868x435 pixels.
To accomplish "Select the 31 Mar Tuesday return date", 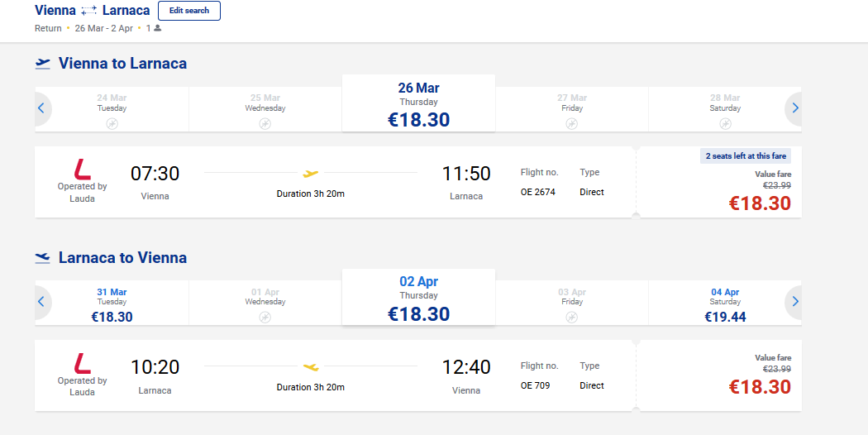I will 112,303.
